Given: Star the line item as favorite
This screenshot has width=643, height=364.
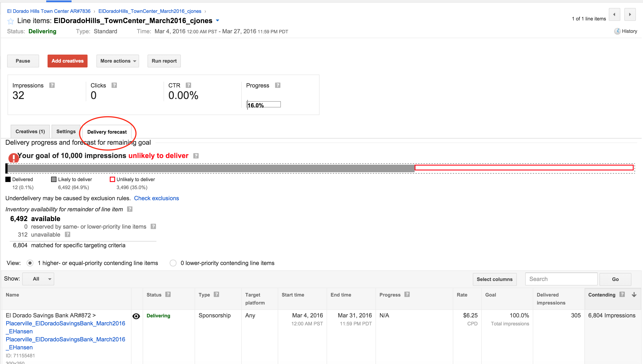Looking at the screenshot, I should click(x=10, y=21).
